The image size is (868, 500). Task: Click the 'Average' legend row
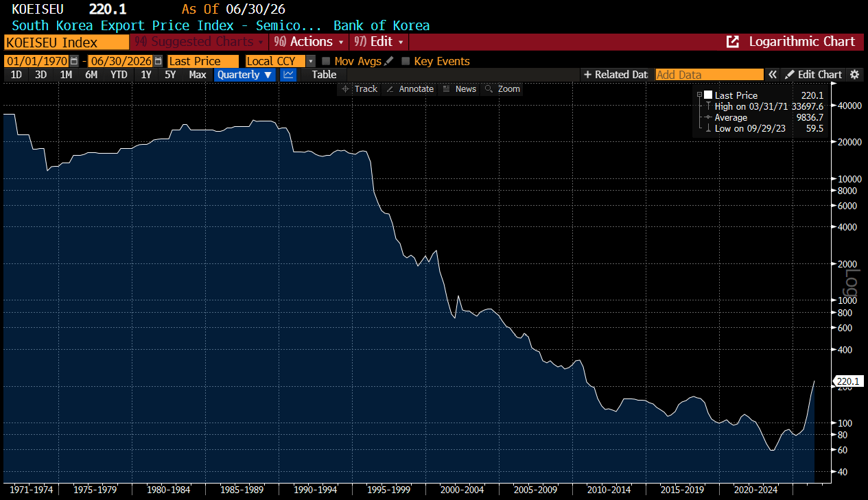pos(769,117)
